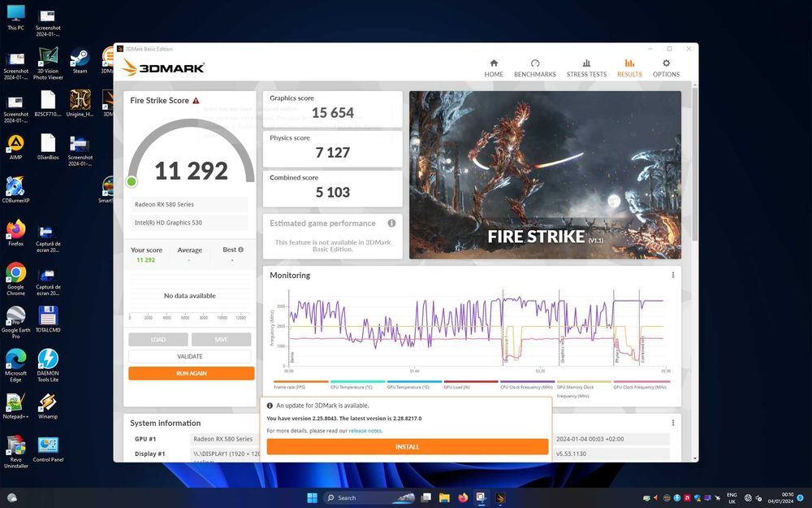Image resolution: width=812 pixels, height=508 pixels.
Task: Open the OPTIONS tab
Action: [666, 68]
